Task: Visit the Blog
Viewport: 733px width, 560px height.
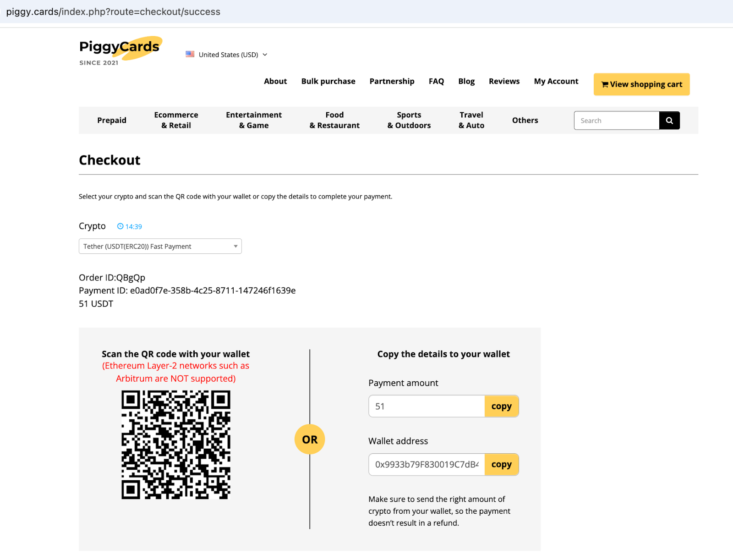Action: click(466, 81)
